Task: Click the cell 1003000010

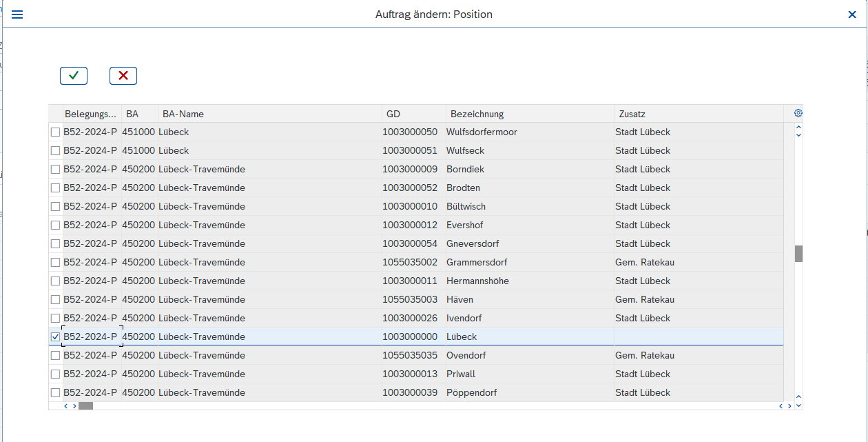Action: [x=414, y=207]
